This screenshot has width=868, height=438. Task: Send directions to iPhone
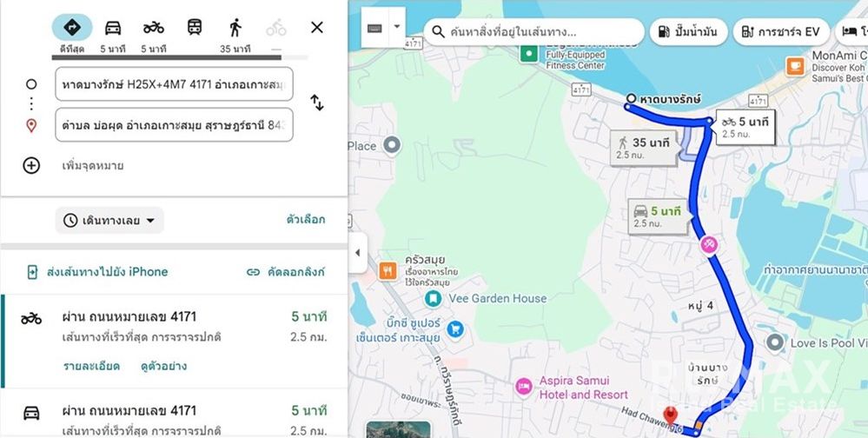click(97, 272)
